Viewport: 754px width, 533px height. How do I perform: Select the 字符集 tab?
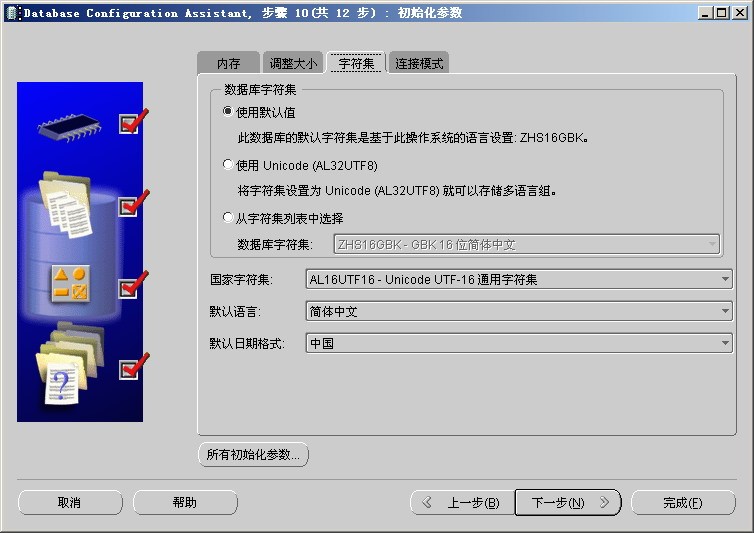tap(356, 63)
